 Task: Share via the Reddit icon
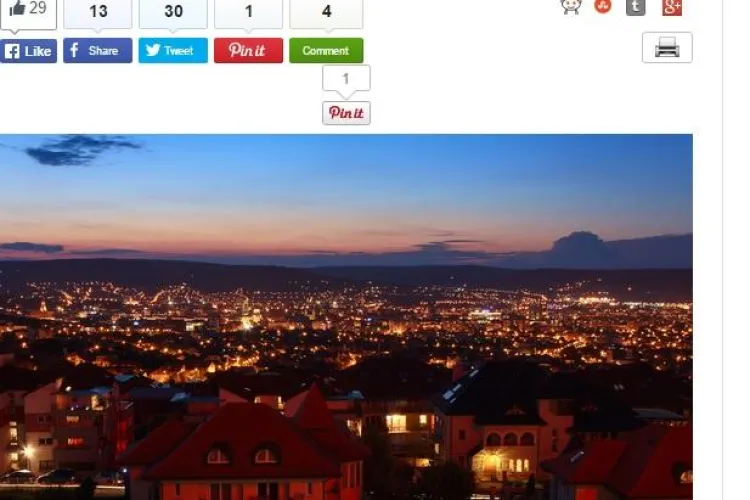click(x=571, y=7)
